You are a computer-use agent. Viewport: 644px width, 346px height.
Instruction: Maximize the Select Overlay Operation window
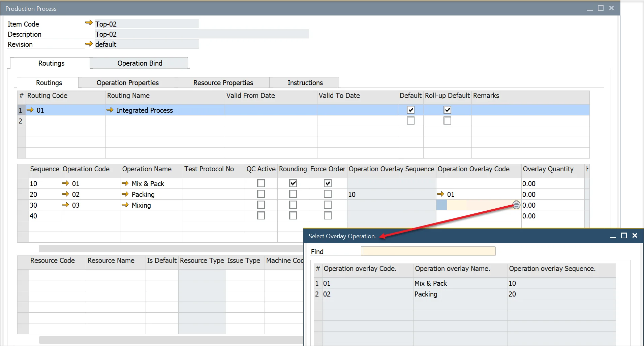624,236
